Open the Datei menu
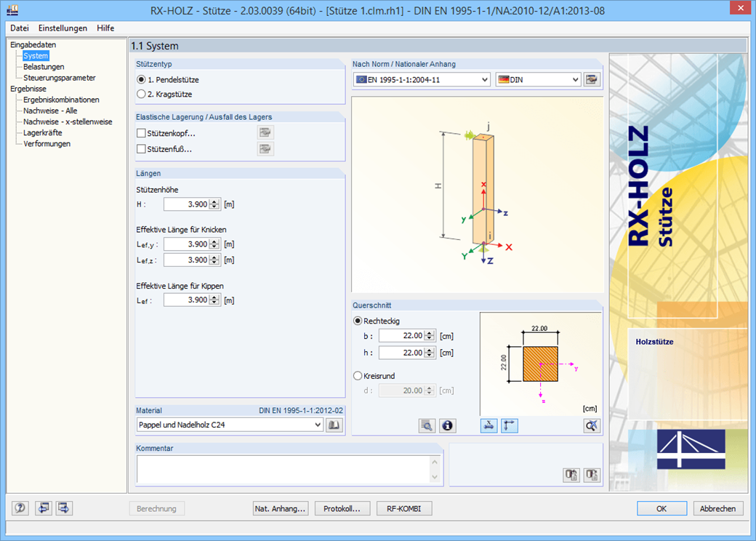Image resolution: width=756 pixels, height=541 pixels. tap(20, 28)
